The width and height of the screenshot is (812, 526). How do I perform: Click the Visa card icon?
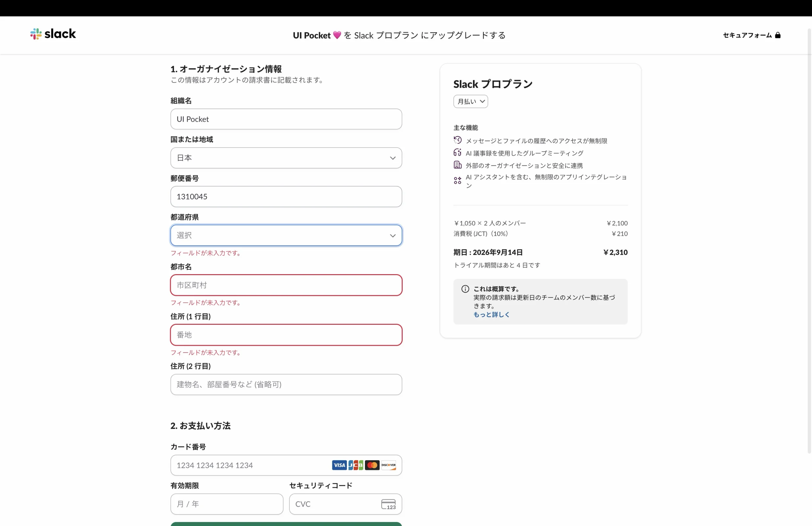(339, 465)
